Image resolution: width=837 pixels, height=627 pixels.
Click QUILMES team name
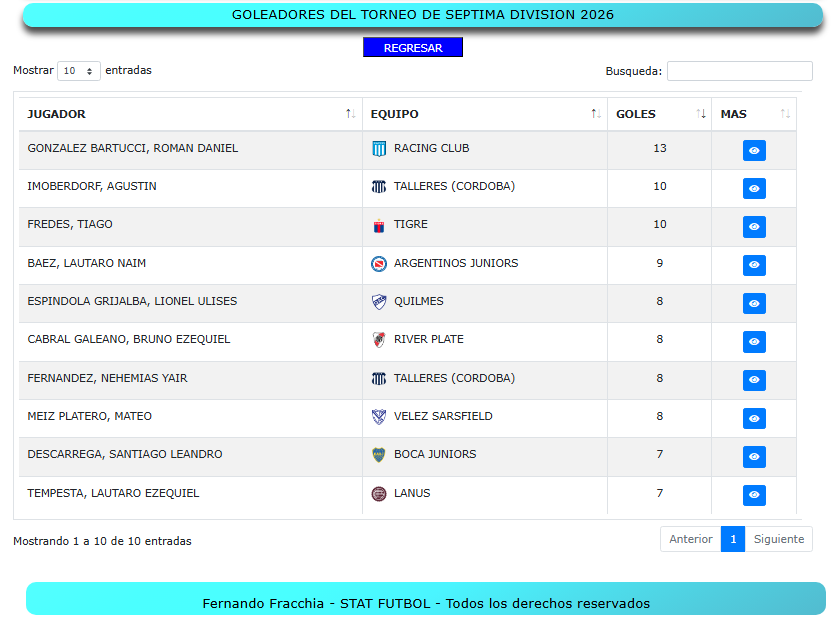(418, 301)
